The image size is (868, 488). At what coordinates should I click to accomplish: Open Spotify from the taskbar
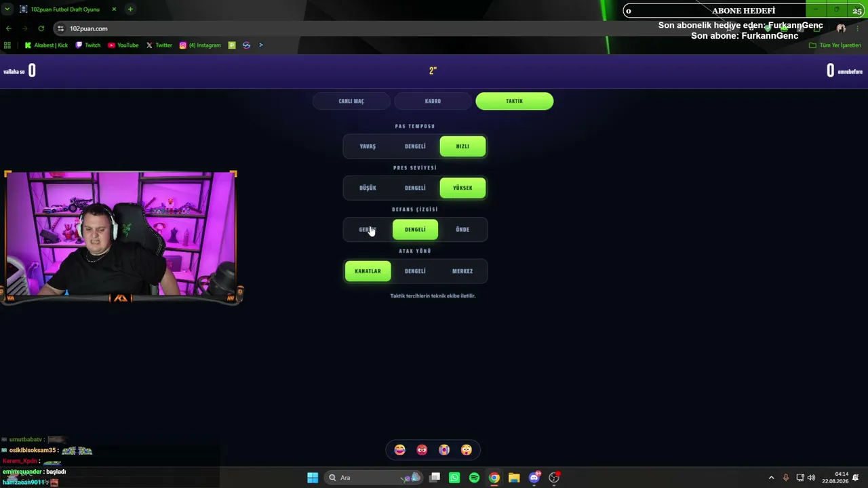click(474, 478)
